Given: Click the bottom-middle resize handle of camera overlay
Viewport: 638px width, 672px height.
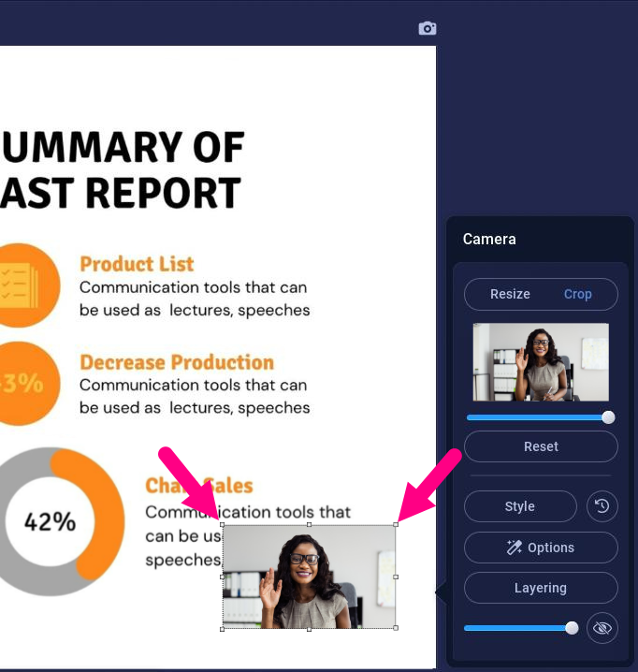Looking at the screenshot, I should (x=309, y=628).
